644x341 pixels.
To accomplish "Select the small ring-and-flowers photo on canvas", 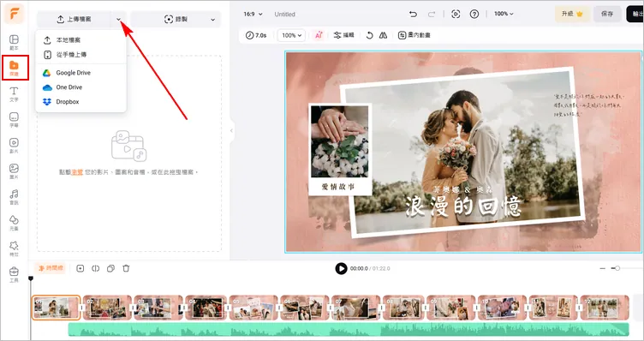I will click(x=339, y=141).
